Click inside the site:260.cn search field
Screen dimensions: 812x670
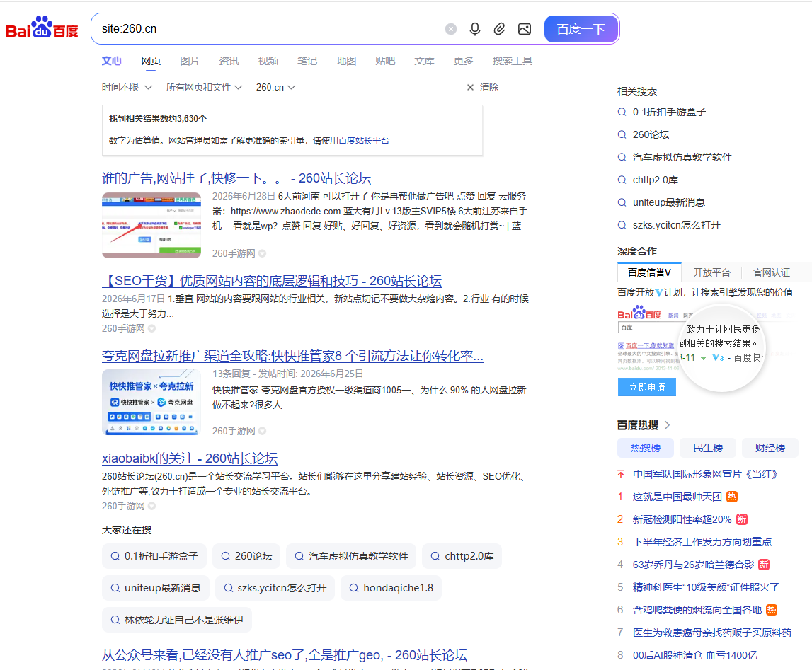pos(269,29)
